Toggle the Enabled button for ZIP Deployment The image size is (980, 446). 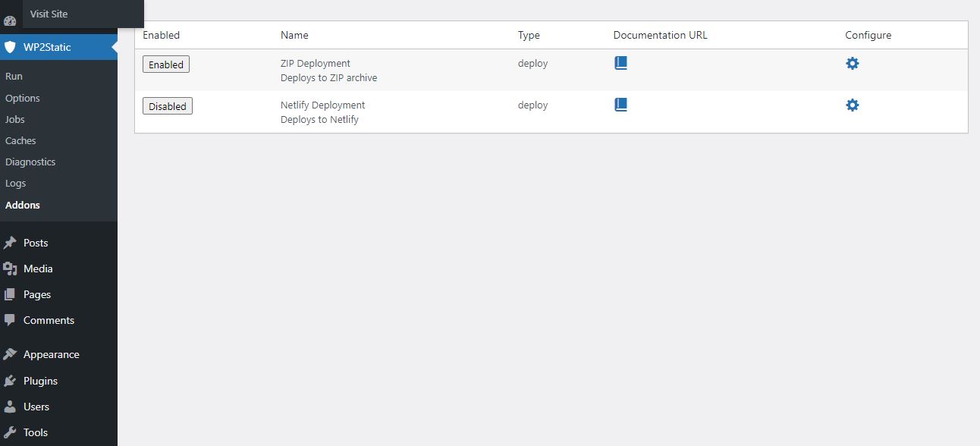coord(166,64)
